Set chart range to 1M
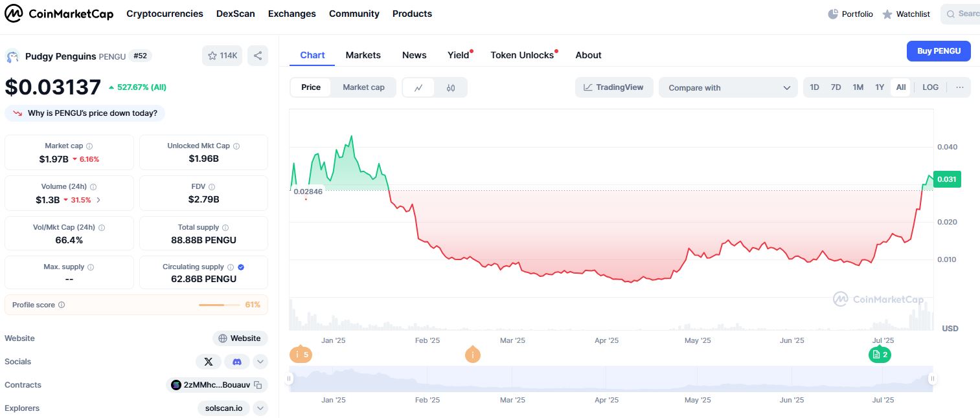 click(x=858, y=87)
